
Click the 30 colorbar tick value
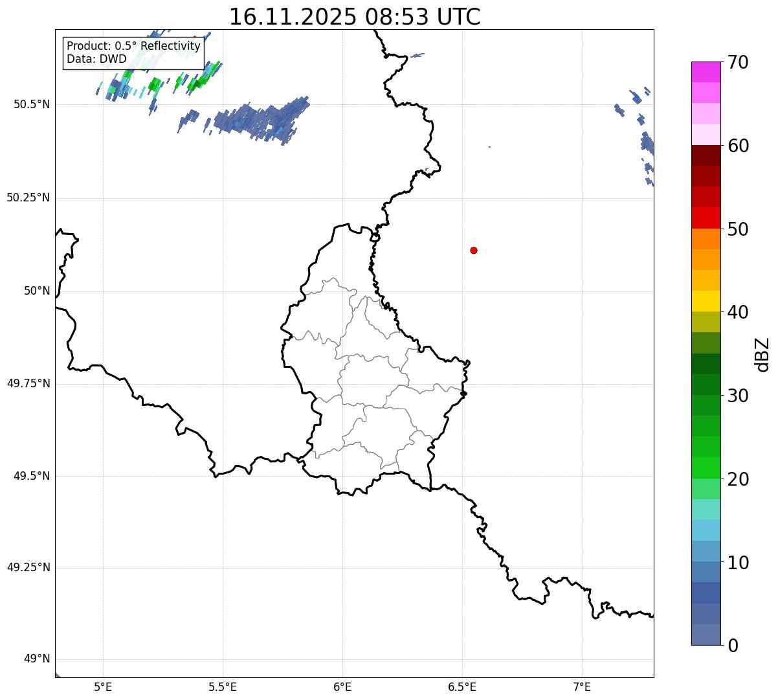pyautogui.click(x=738, y=396)
